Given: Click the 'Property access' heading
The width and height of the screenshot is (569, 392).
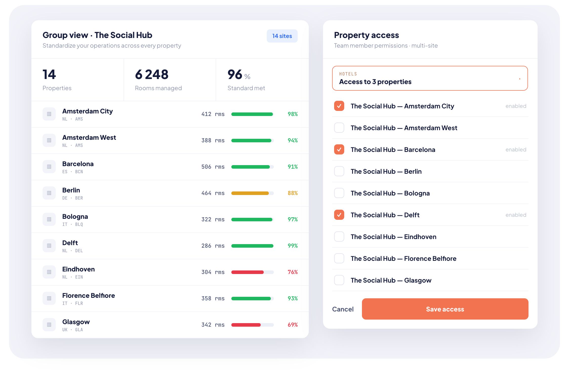Looking at the screenshot, I should pos(367,35).
